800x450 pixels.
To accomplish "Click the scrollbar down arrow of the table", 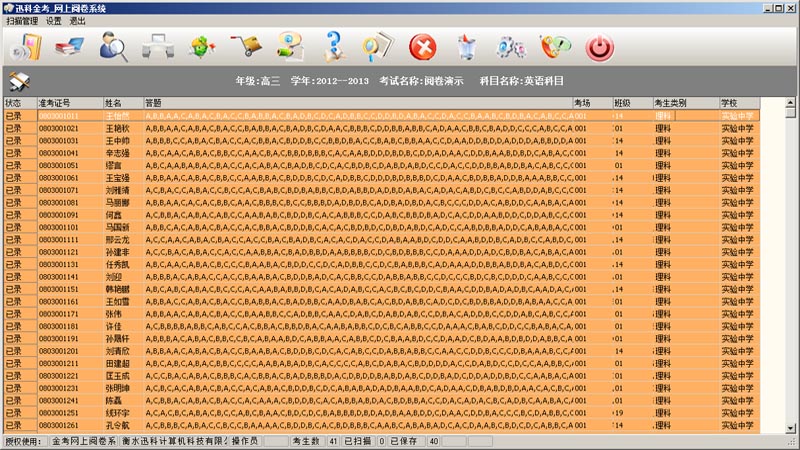I will pyautogui.click(x=791, y=427).
